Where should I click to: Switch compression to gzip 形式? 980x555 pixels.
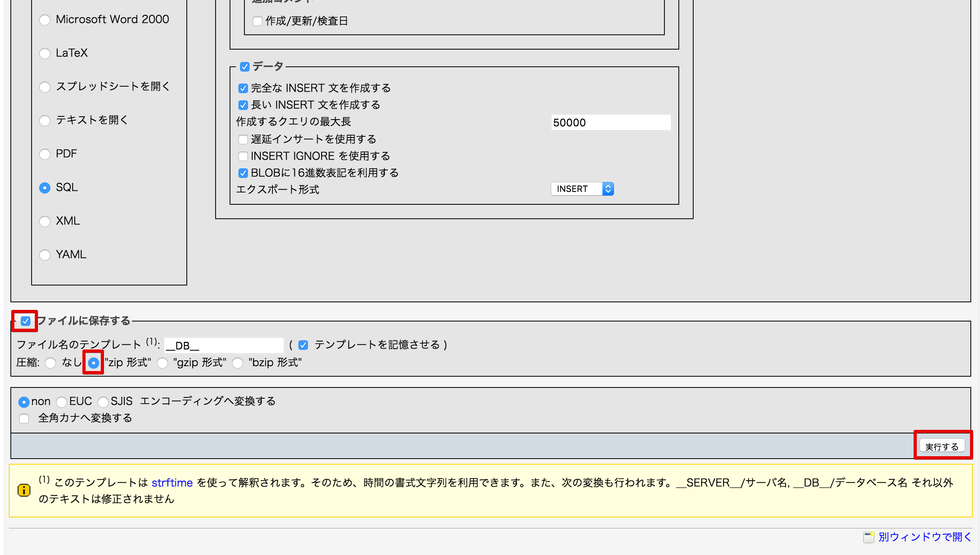coord(163,363)
